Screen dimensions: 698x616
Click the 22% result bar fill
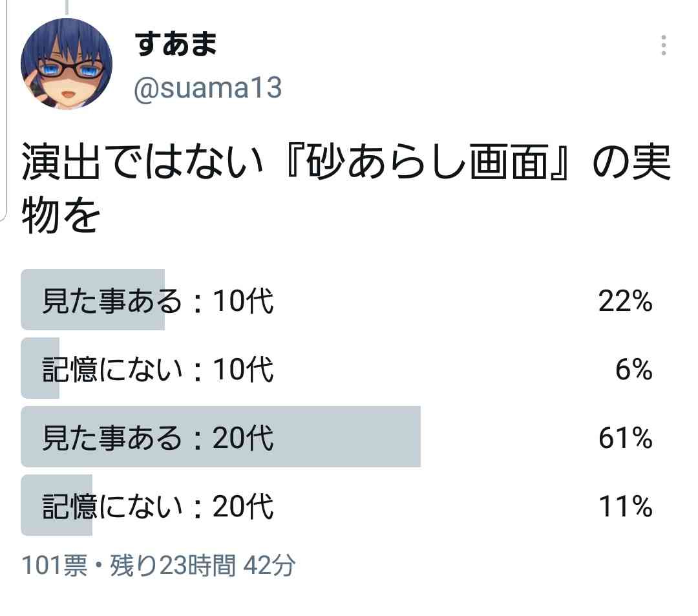[92, 299]
